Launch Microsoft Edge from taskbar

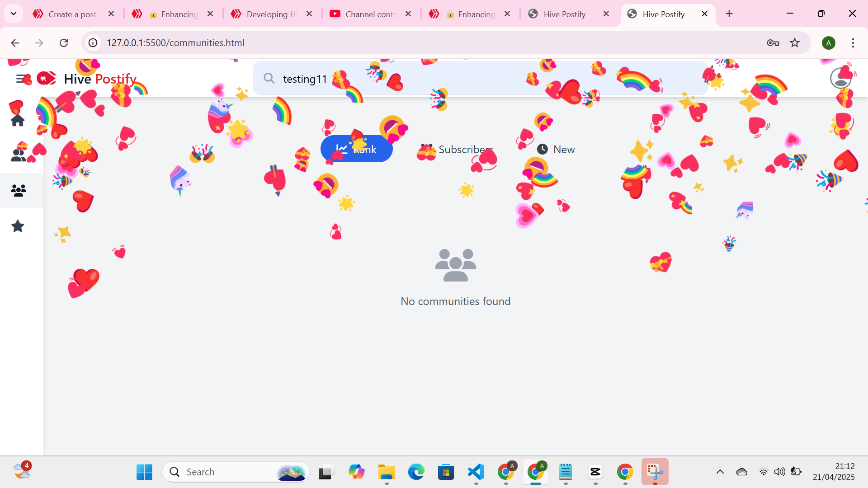point(416,472)
